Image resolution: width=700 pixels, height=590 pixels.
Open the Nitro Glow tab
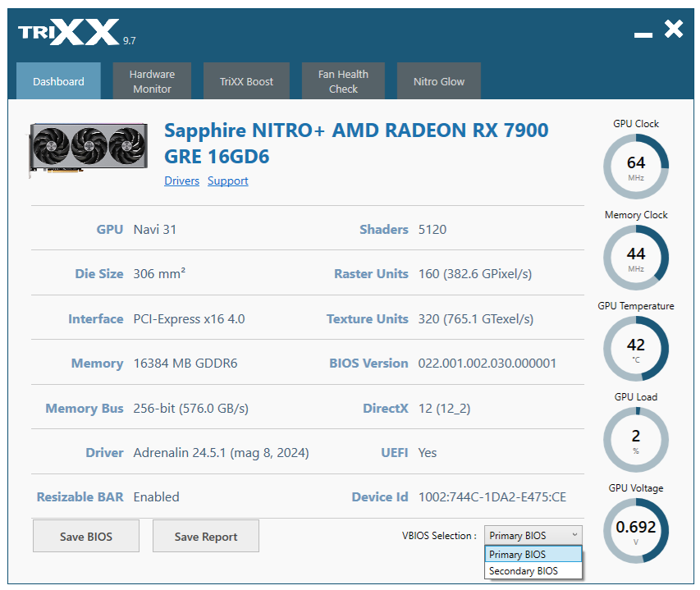pyautogui.click(x=439, y=80)
